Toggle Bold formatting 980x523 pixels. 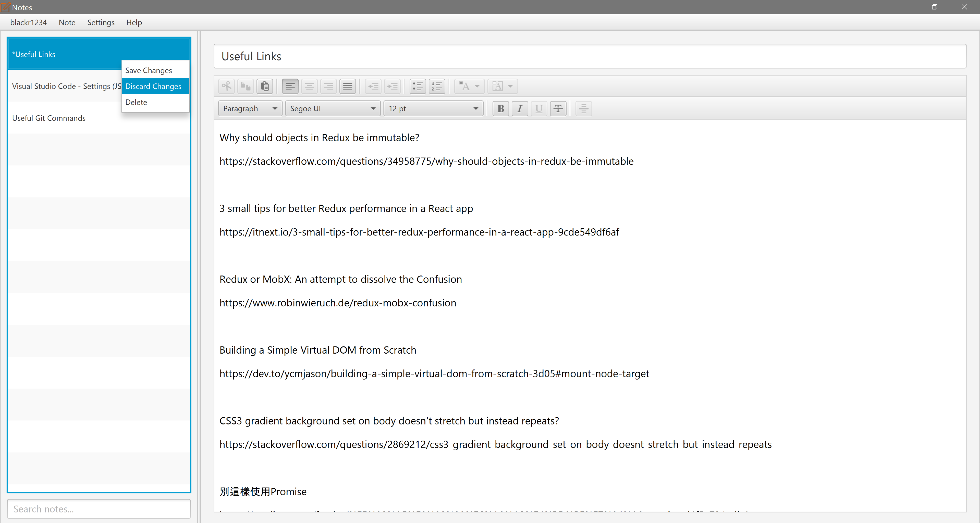(501, 109)
